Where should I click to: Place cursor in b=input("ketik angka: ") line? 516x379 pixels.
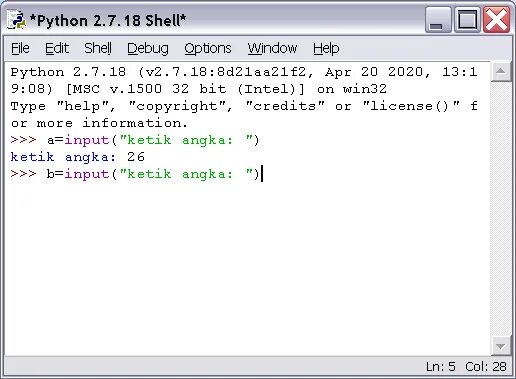click(135, 174)
